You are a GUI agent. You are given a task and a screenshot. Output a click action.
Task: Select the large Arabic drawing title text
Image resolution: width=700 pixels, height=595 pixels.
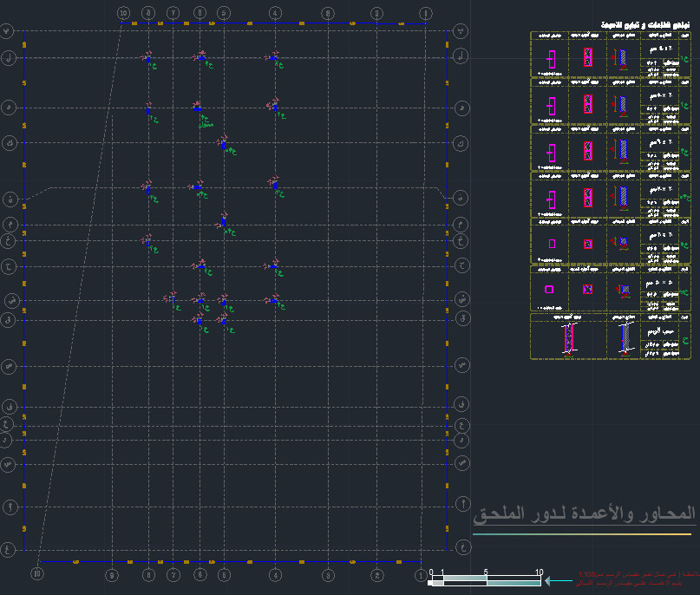point(584,514)
